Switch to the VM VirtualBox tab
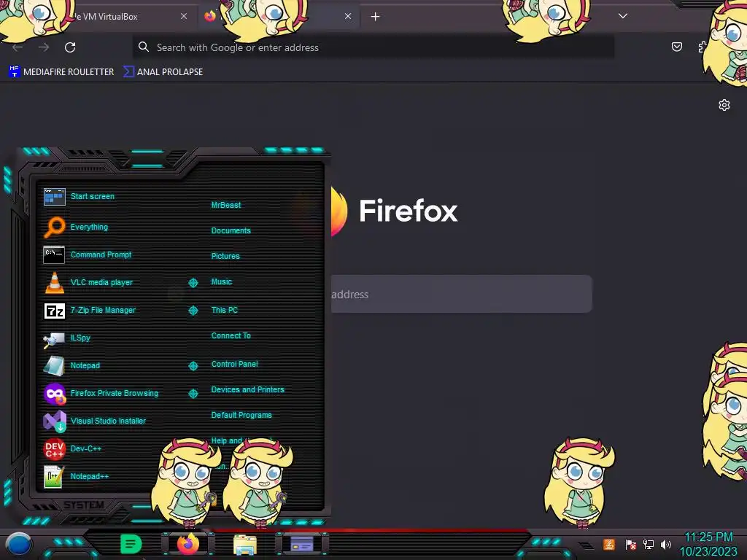The width and height of the screenshot is (747, 560). point(107,16)
